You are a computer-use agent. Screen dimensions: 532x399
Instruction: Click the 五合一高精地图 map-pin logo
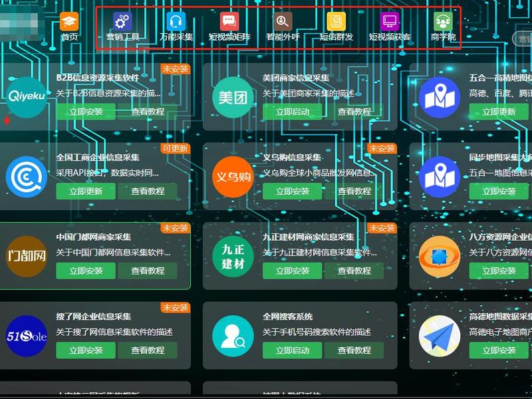click(440, 97)
